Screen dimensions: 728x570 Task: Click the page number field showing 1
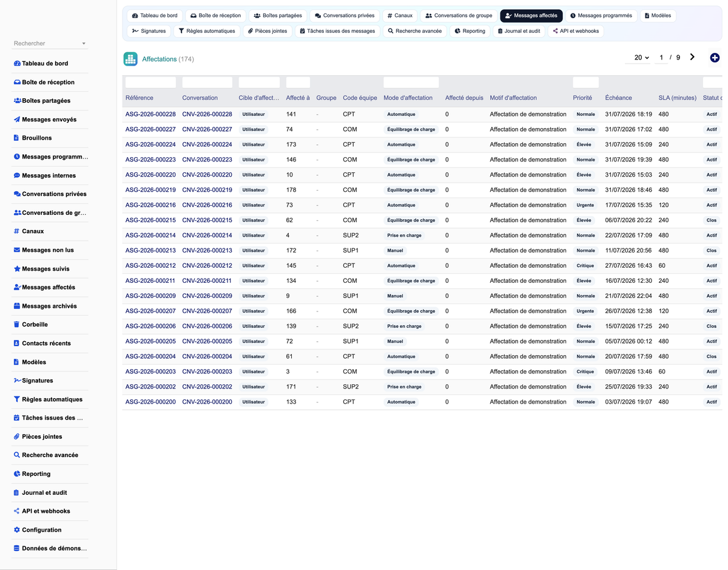(661, 58)
